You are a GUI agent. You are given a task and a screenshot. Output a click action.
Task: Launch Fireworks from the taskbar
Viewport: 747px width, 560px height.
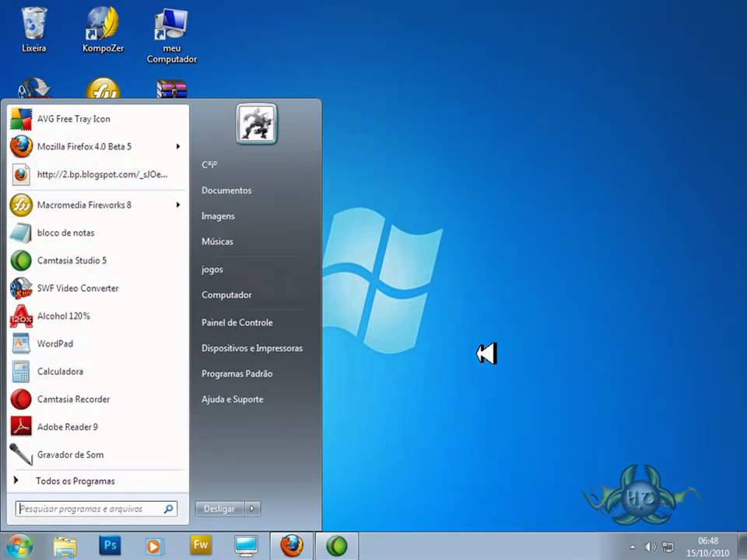coord(201,546)
